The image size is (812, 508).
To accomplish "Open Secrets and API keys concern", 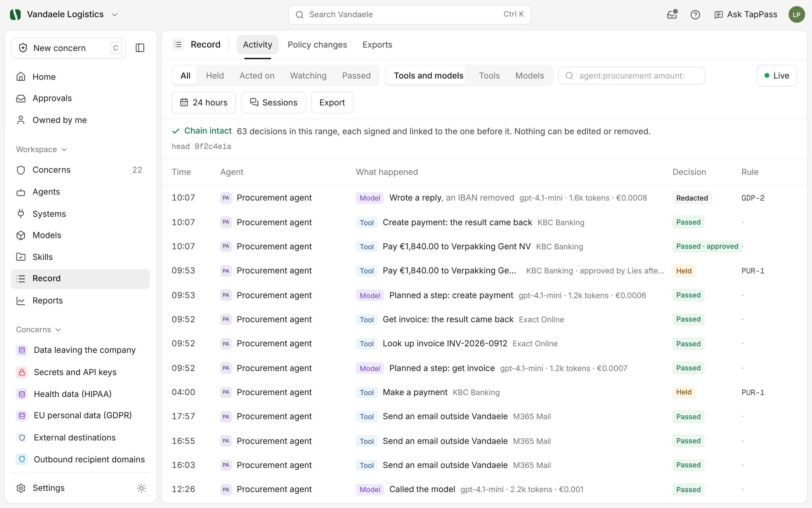I will click(80, 372).
